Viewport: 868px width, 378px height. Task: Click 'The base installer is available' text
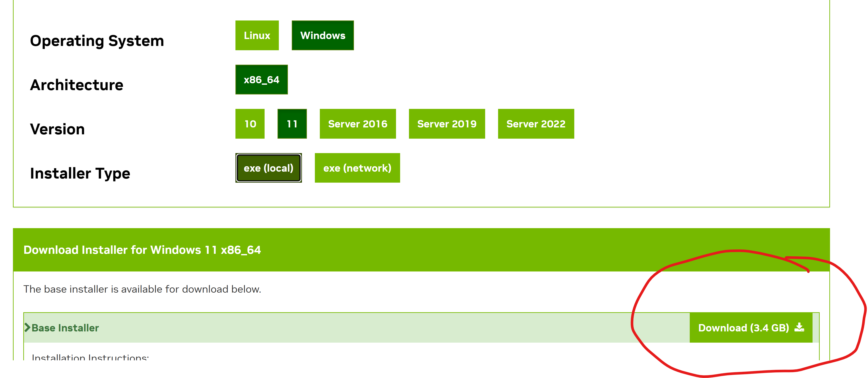[142, 289]
